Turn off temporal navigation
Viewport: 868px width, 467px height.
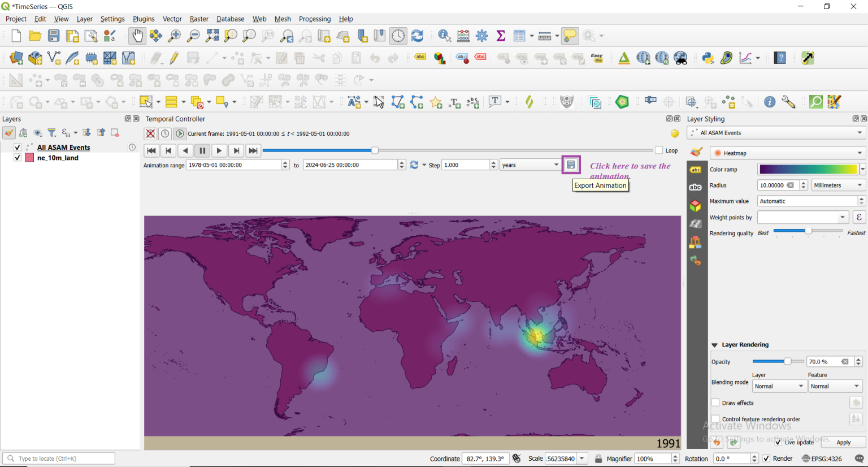pyautogui.click(x=150, y=133)
